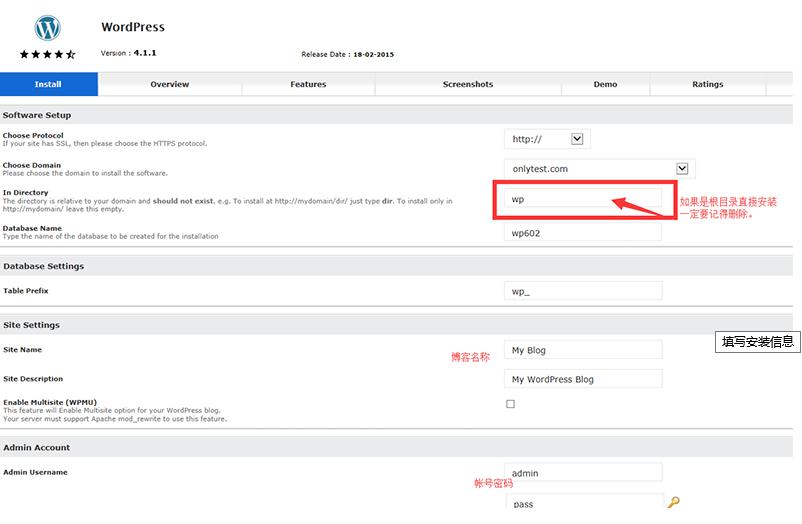802x524 pixels.
Task: Open the Choose Protocol http:// dropdown
Action: 547,139
